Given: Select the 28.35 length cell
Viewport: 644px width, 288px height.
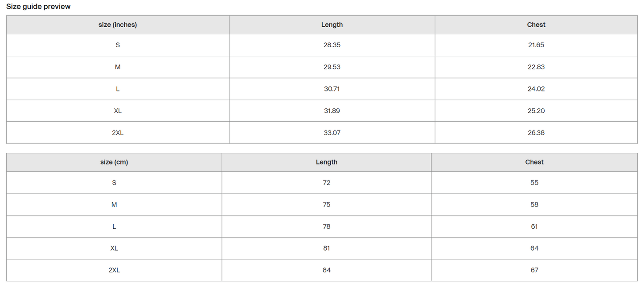Looking at the screenshot, I should [x=332, y=45].
